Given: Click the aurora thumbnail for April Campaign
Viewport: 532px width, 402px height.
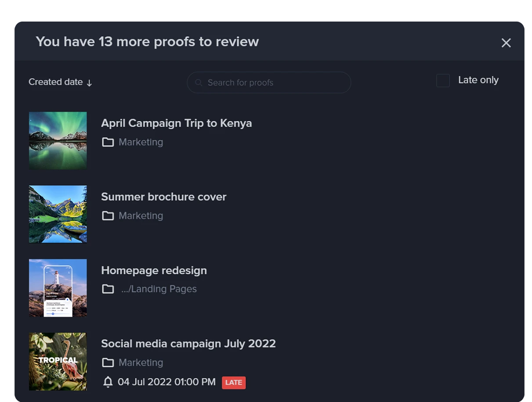Looking at the screenshot, I should click(x=58, y=141).
